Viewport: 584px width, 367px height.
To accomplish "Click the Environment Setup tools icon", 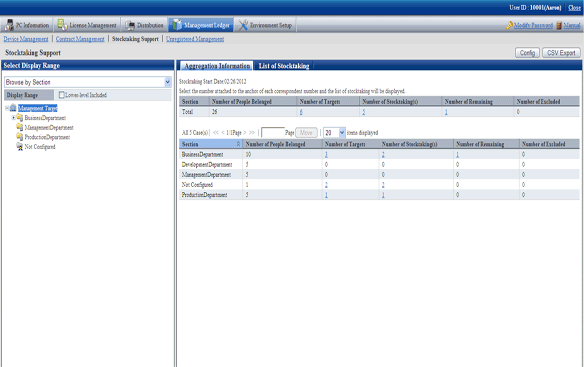I will [243, 25].
